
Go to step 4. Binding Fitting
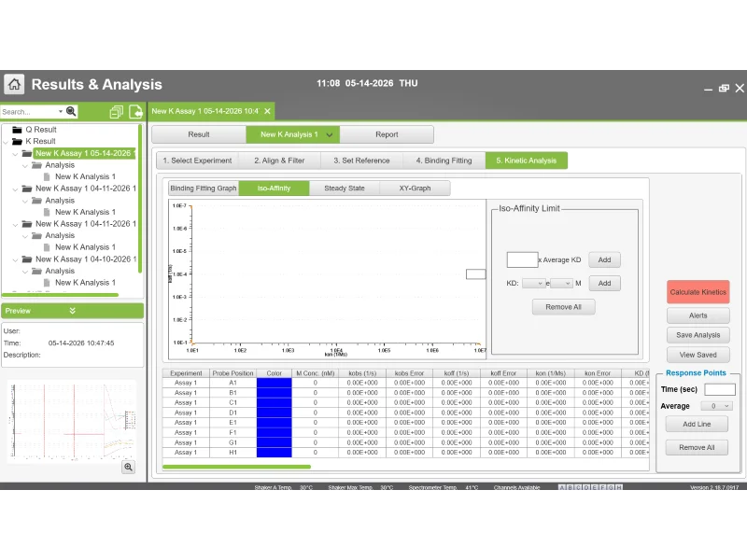[x=444, y=161]
